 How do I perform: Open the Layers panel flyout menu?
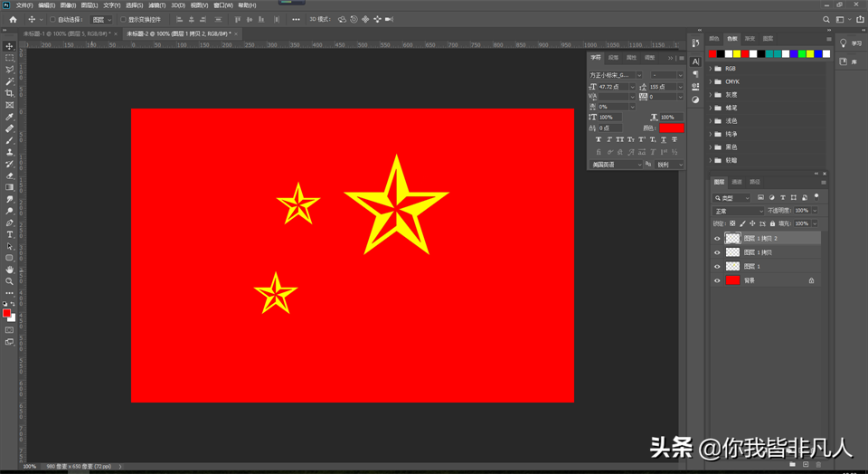(x=823, y=182)
